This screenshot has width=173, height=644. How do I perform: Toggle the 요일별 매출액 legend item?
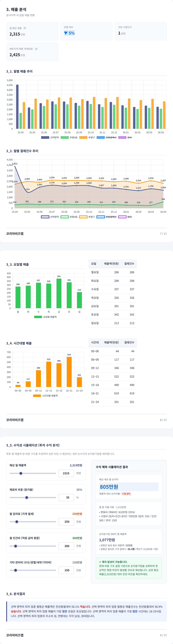(x=45, y=317)
